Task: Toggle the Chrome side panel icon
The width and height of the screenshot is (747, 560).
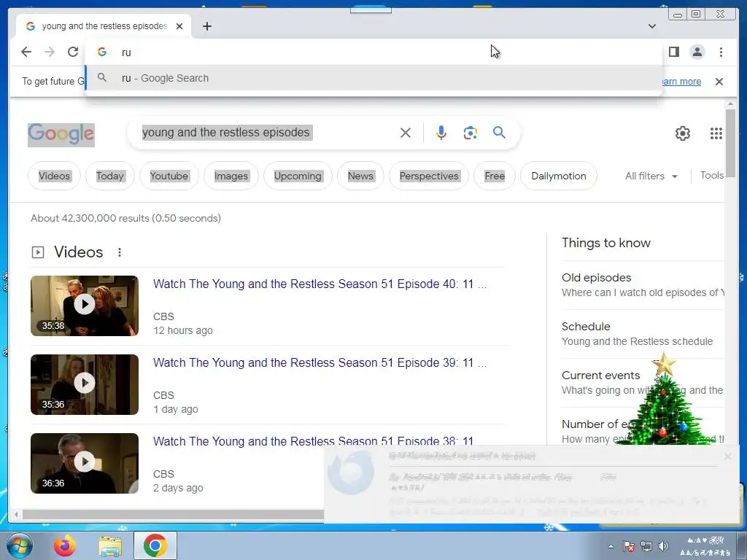Action: click(x=673, y=52)
